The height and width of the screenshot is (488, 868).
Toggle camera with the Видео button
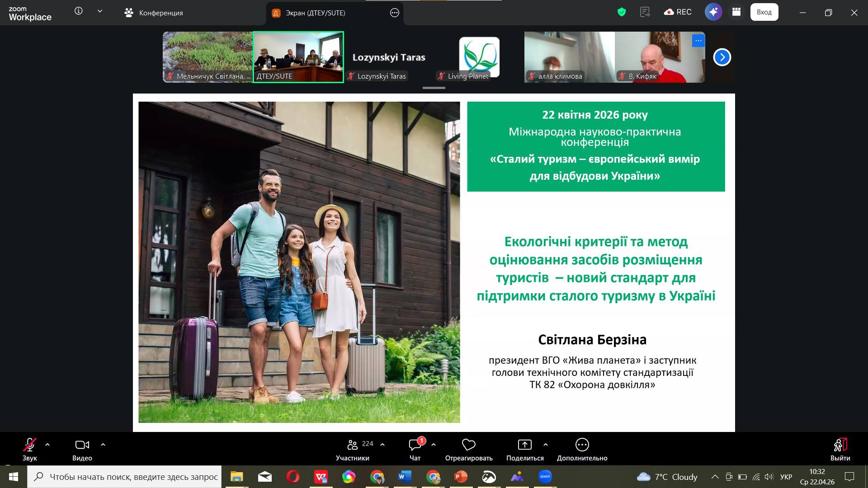pyautogui.click(x=82, y=445)
